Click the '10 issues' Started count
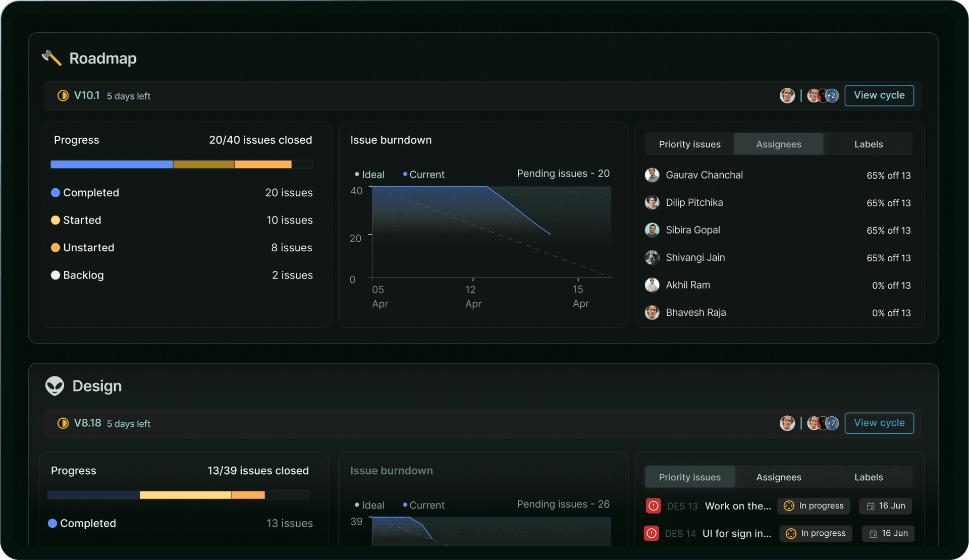 pyautogui.click(x=290, y=220)
